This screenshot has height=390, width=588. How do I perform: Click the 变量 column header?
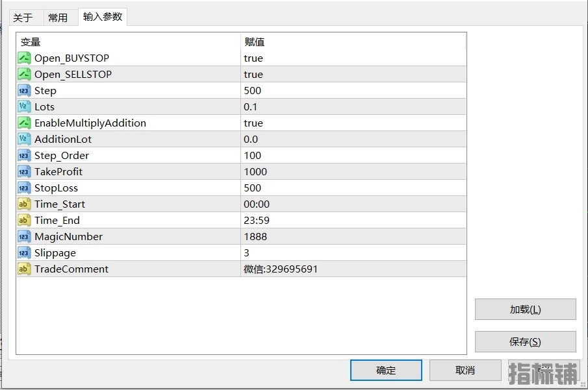pos(31,42)
